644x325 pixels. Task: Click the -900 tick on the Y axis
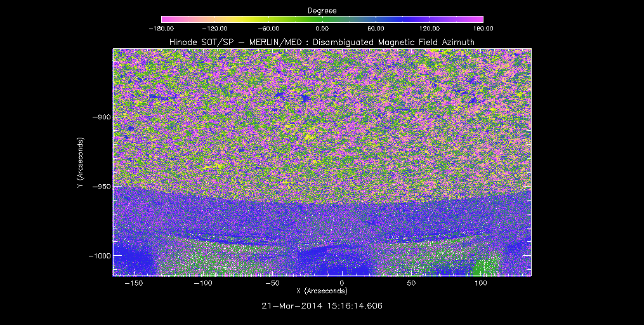(100, 117)
